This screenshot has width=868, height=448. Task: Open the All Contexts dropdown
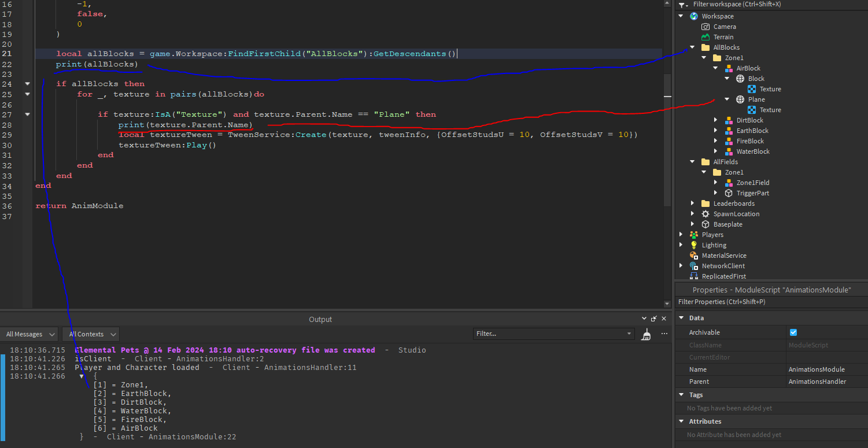(90, 334)
